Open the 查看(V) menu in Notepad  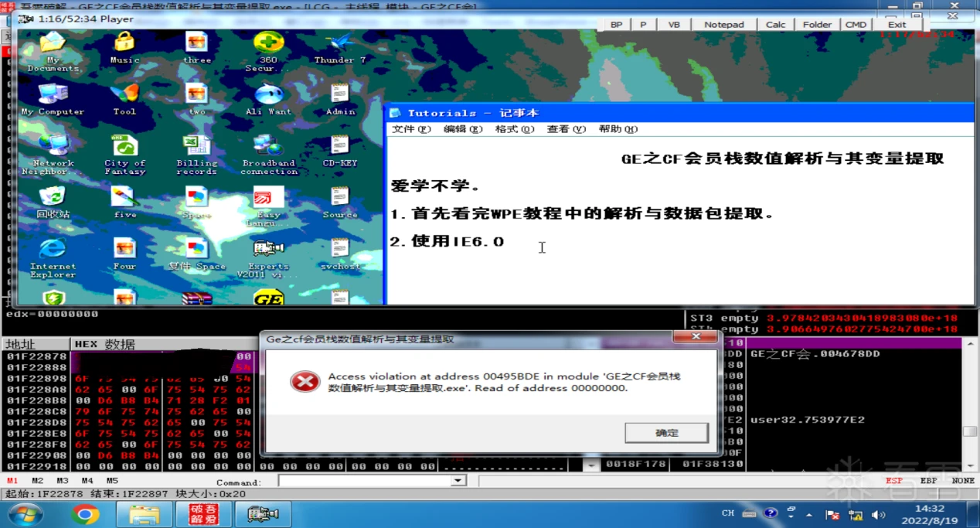click(567, 129)
